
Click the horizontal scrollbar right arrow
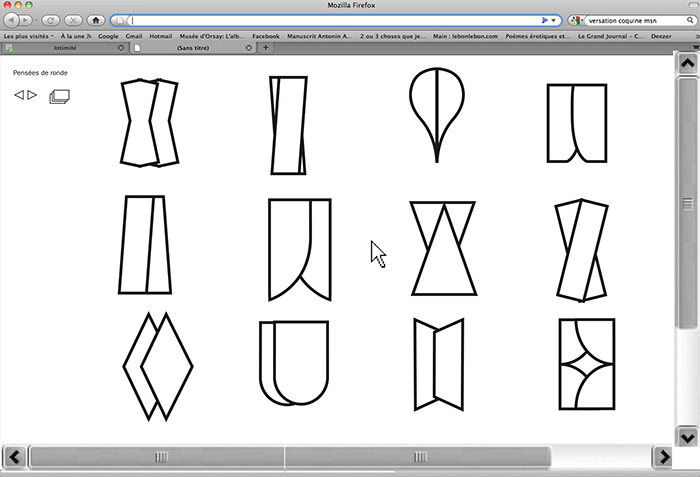pyautogui.click(x=662, y=457)
